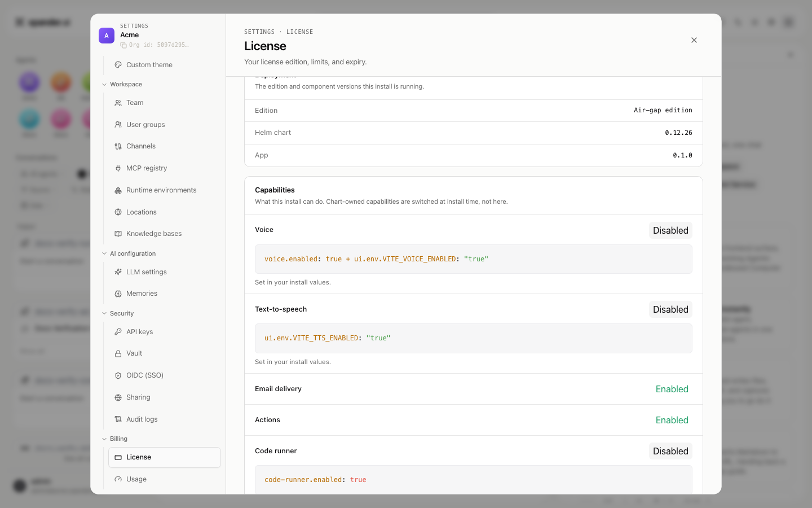This screenshot has width=812, height=508.
Task: Click the App version 0.1.0
Action: (x=682, y=155)
